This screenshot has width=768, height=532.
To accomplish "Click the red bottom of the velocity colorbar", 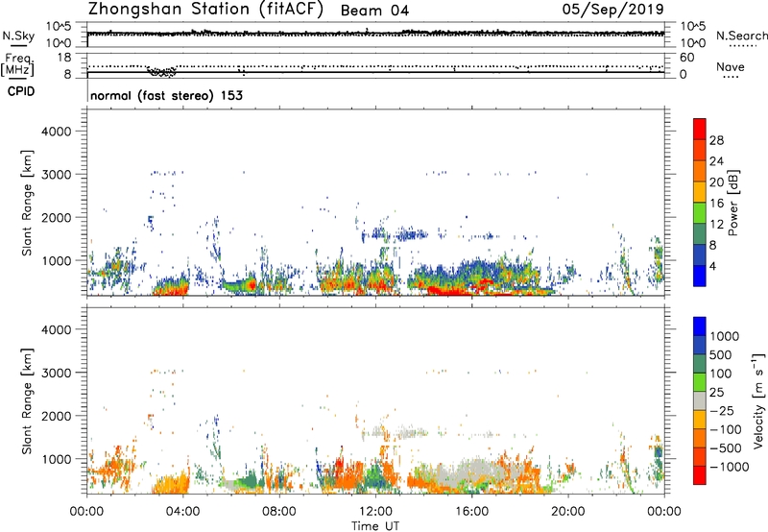I will tap(700, 475).
